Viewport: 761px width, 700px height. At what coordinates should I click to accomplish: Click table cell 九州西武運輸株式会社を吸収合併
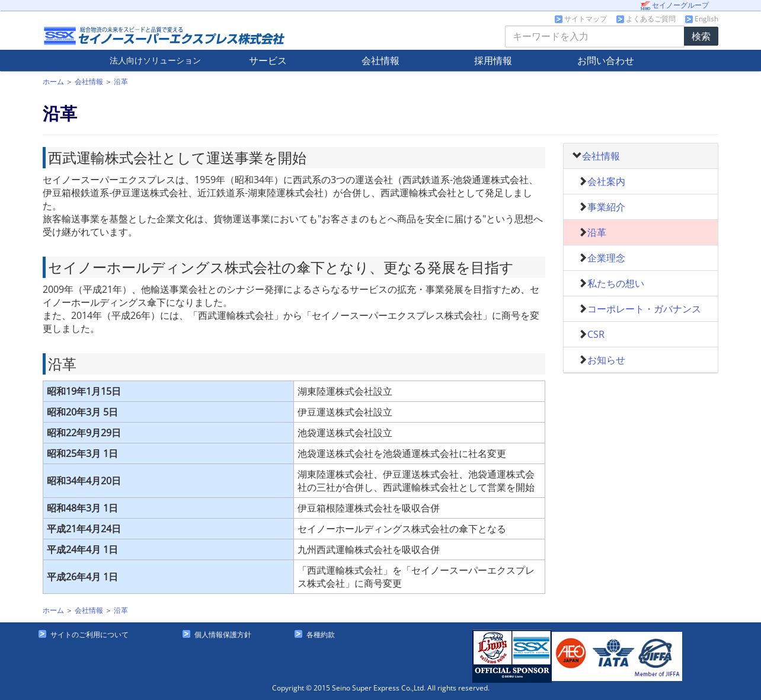tap(419, 549)
